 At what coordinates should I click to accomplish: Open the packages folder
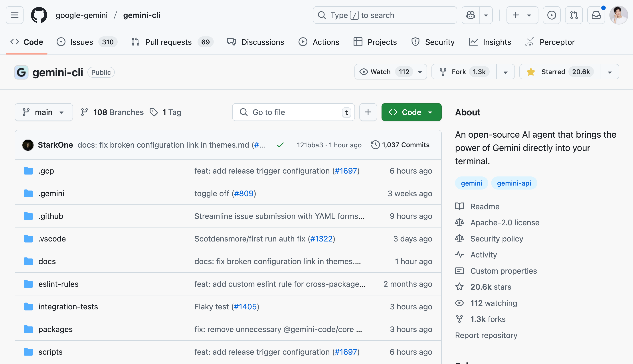point(55,329)
